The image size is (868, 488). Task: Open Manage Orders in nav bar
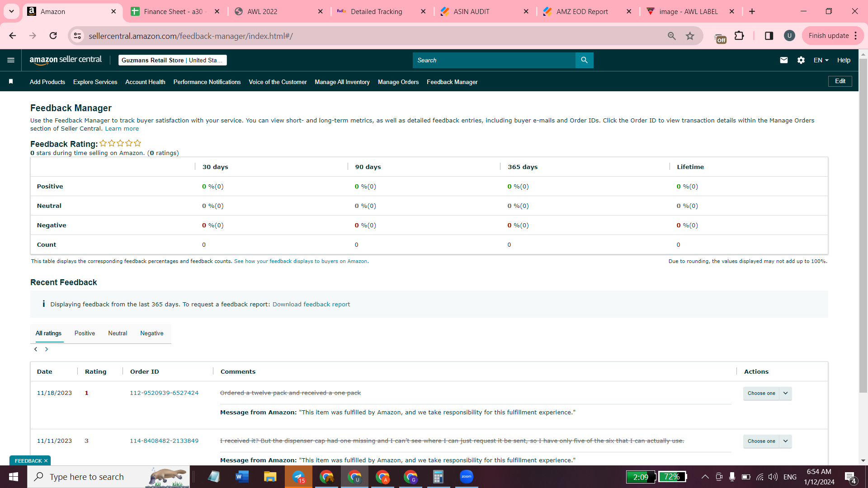(398, 82)
